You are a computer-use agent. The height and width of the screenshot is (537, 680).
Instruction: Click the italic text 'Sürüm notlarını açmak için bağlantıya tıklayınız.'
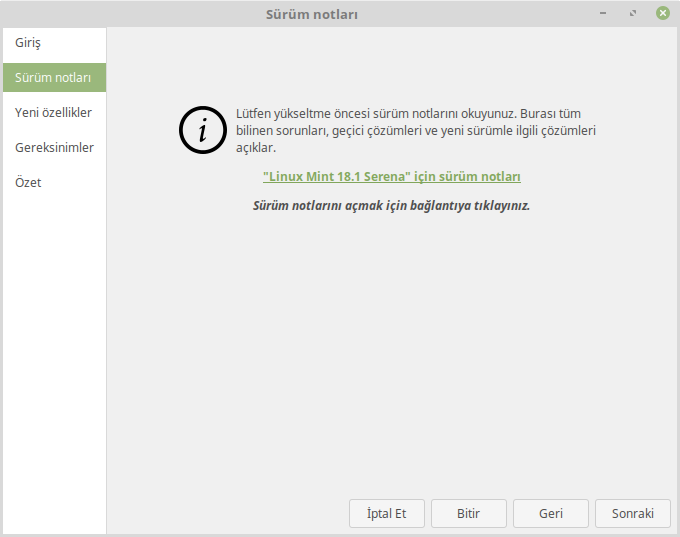(392, 206)
